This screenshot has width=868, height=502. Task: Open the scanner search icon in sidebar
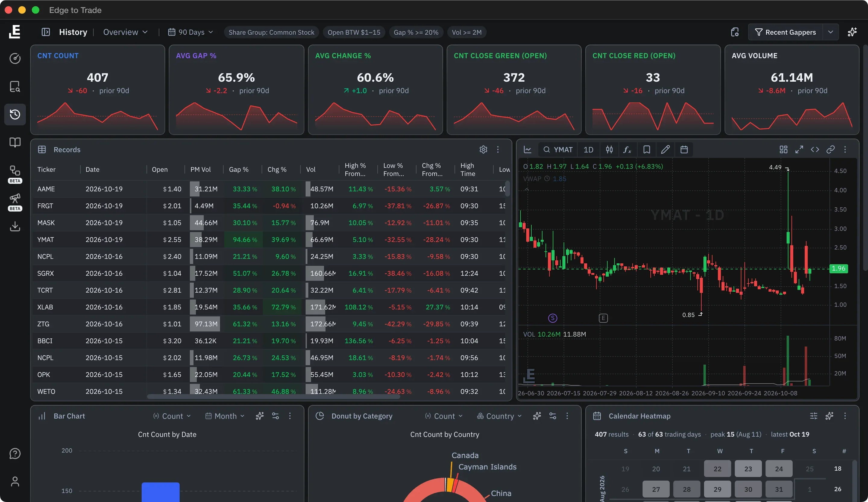(x=15, y=86)
